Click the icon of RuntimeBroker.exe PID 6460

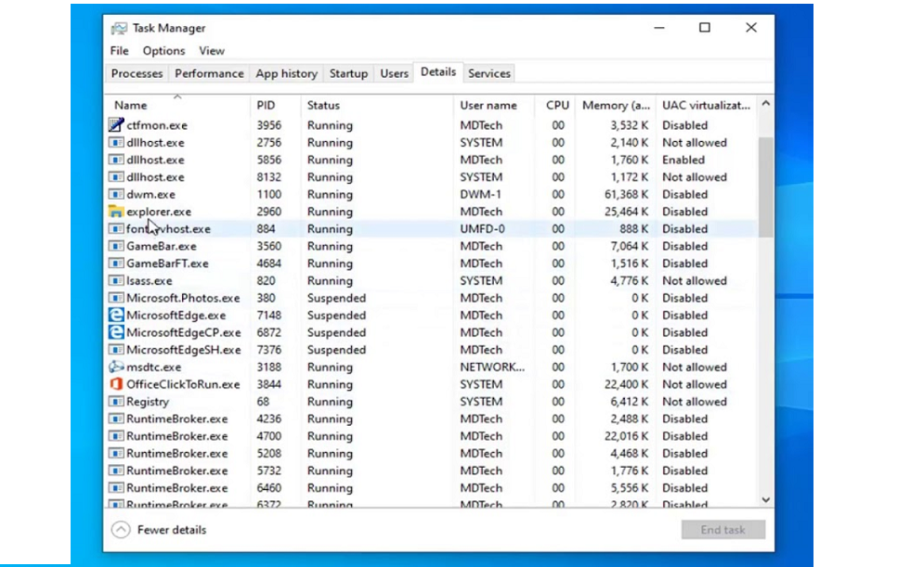coord(116,487)
